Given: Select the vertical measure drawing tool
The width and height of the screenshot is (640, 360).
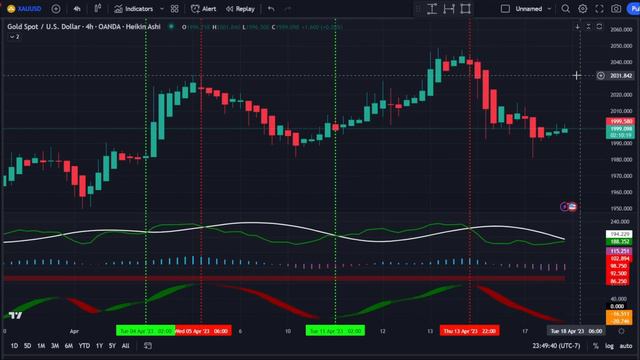Looking at the screenshot, I should pos(432,9).
